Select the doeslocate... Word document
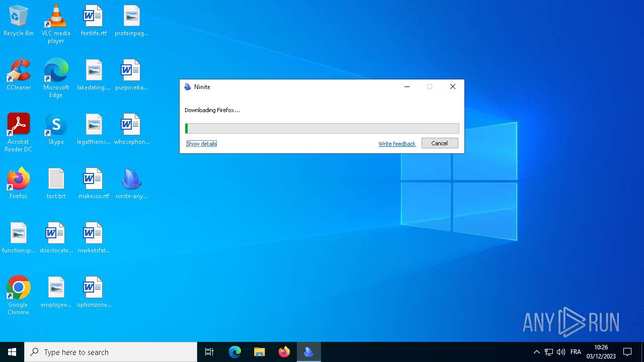The image size is (644, 362). point(56,238)
